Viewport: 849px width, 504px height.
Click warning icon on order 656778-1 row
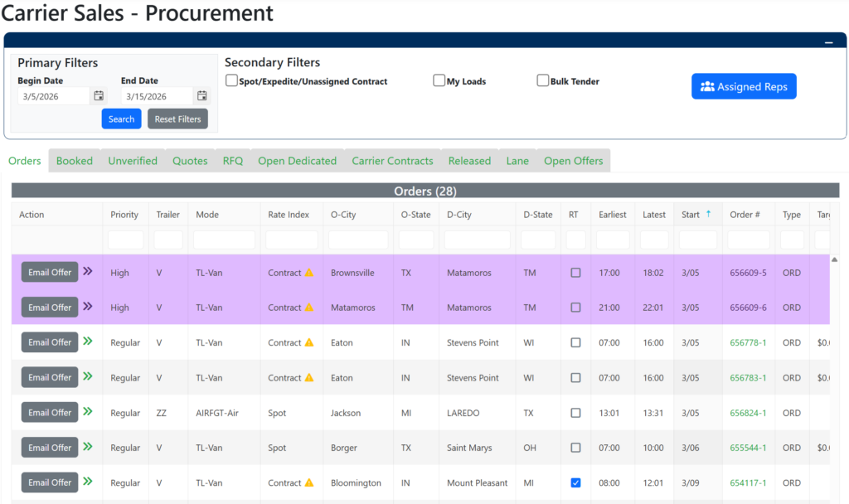tap(309, 342)
